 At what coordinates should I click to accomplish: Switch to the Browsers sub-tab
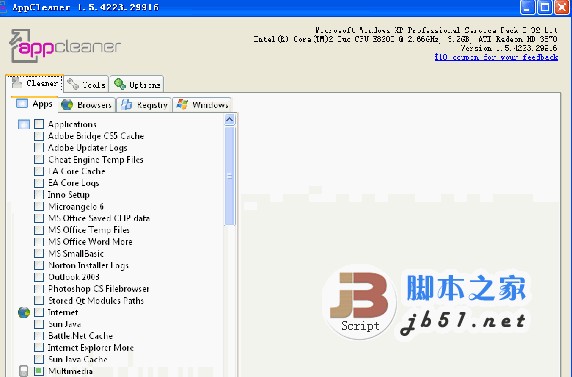[x=86, y=105]
